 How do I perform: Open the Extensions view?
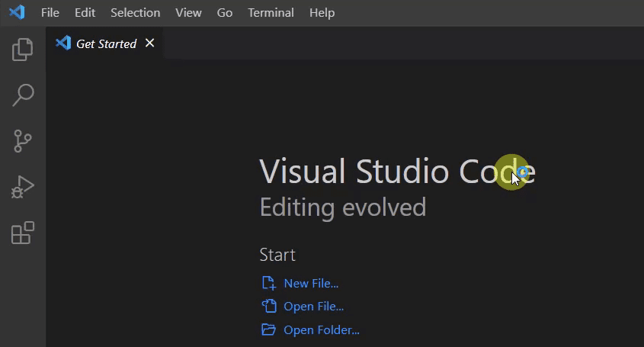coord(23,233)
